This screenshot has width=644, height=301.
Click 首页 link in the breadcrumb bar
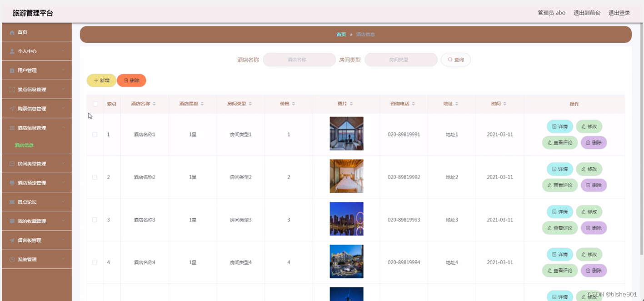point(341,35)
